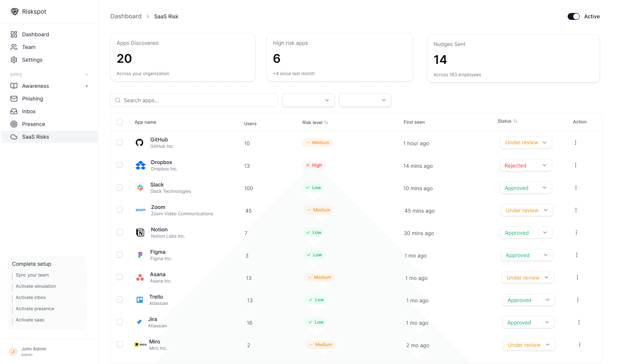Screen dimensions: 620x364
Task: Open the action menu for Asana row
Action: [577, 277]
